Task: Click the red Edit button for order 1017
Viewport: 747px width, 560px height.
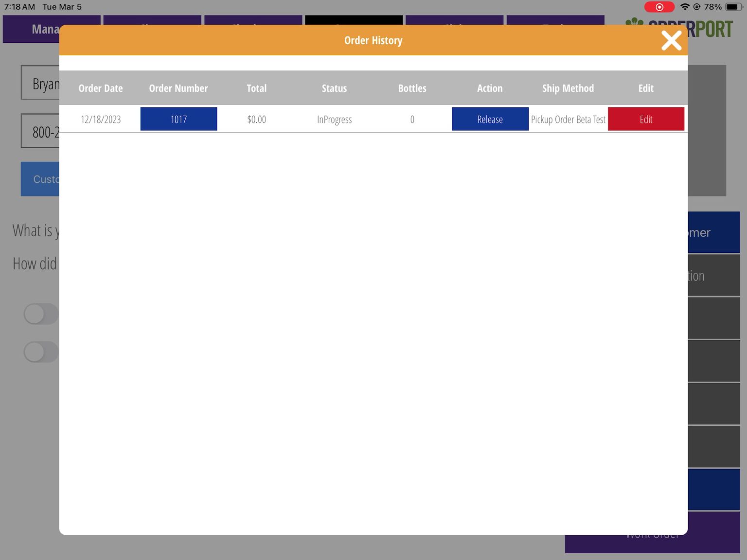Action: 646,119
